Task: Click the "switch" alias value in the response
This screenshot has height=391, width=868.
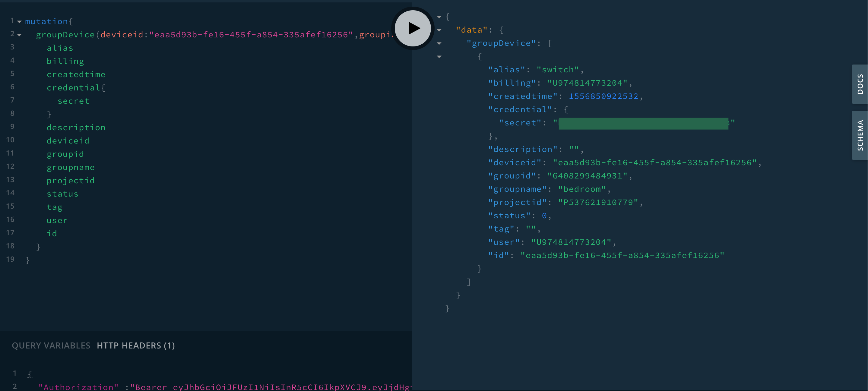Action: [558, 70]
